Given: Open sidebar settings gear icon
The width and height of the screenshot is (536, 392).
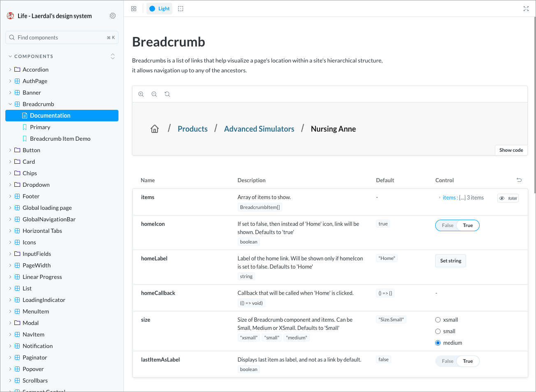Looking at the screenshot, I should [113, 16].
